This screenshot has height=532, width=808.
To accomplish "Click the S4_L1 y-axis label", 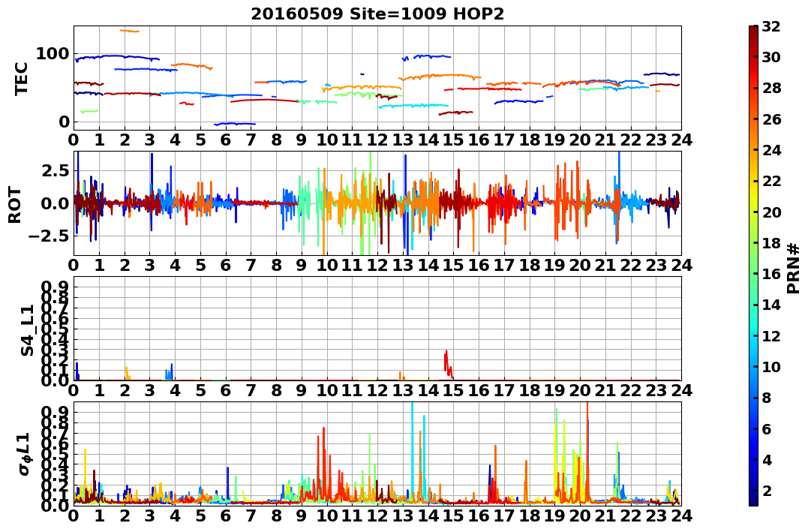I will click(27, 330).
